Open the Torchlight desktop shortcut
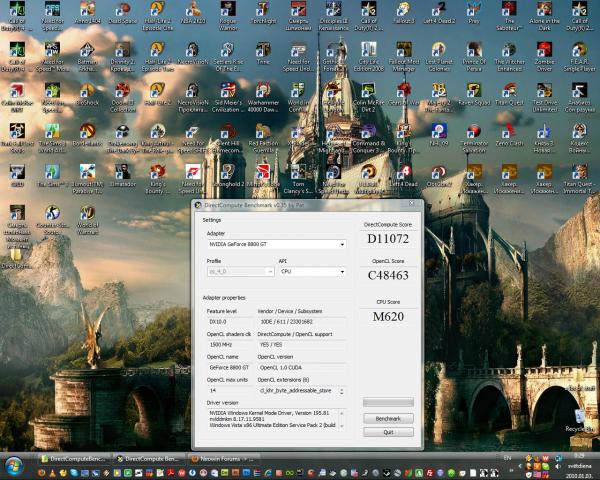Viewport: 600px width, 480px height. click(263, 13)
